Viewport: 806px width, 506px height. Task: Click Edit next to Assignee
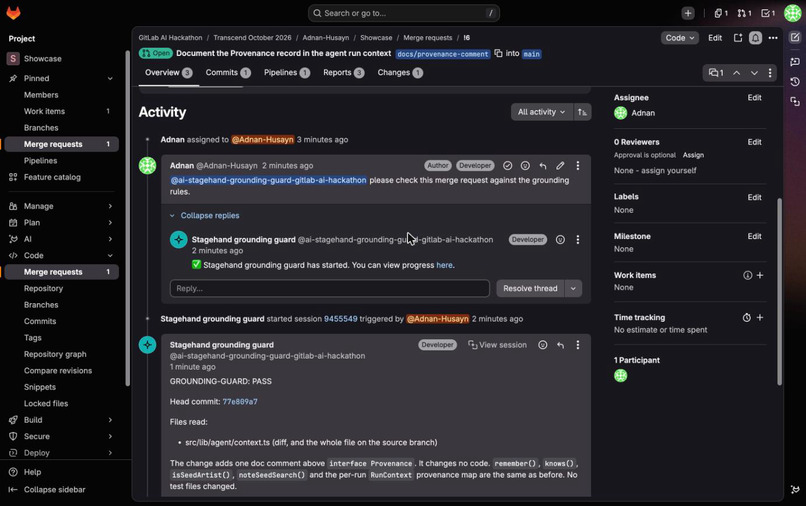click(754, 98)
